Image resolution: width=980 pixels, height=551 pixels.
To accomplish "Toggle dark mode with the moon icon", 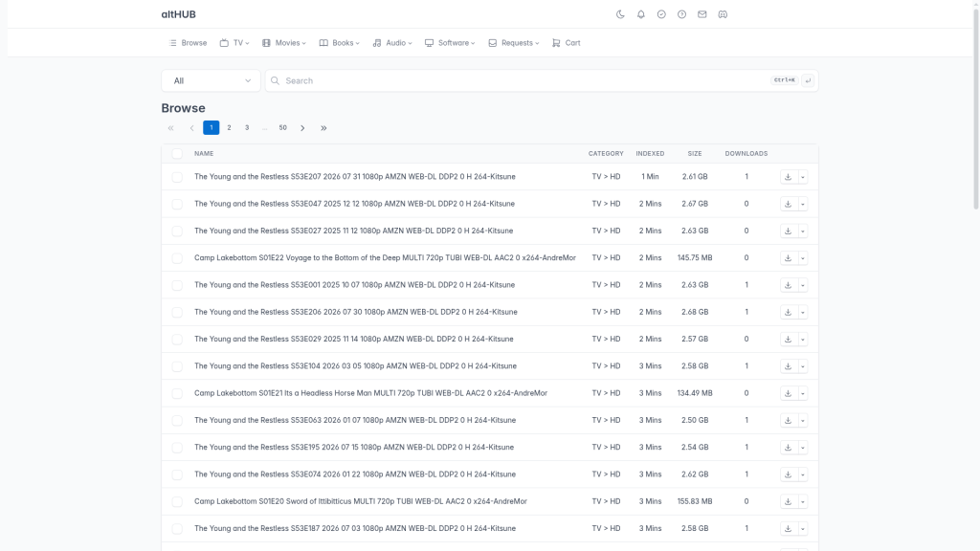I will [x=620, y=14].
